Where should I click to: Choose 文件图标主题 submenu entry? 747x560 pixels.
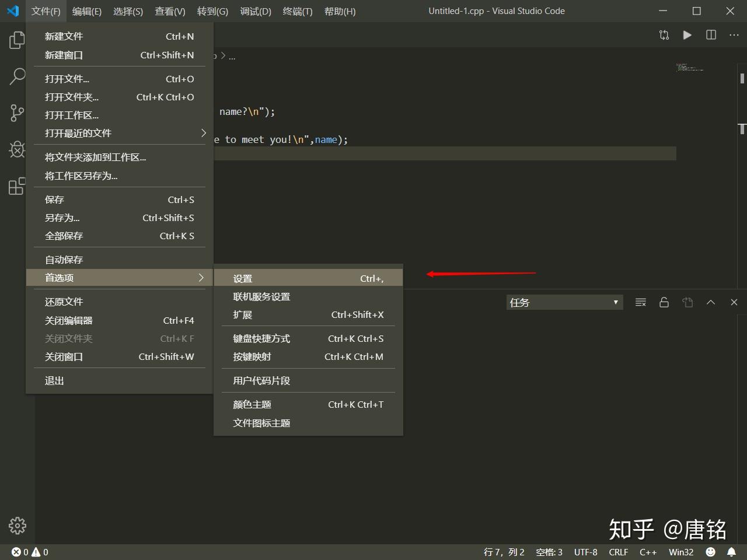click(x=308, y=423)
